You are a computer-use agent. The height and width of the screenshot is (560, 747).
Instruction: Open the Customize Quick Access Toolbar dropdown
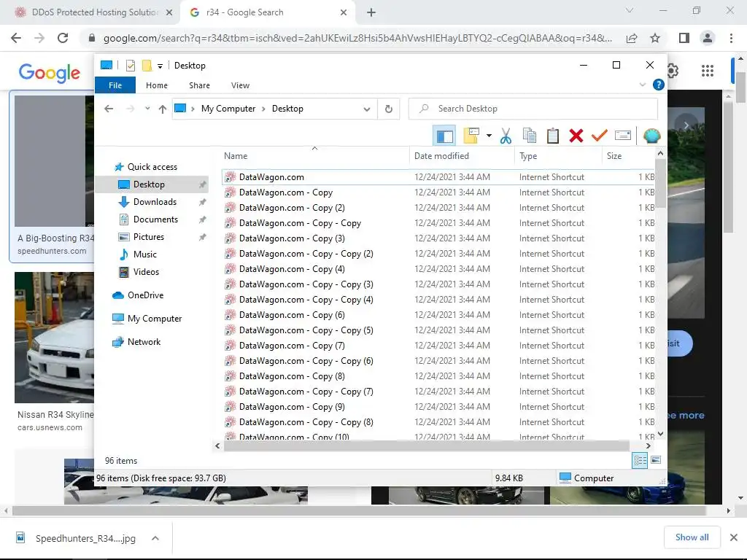(x=160, y=66)
